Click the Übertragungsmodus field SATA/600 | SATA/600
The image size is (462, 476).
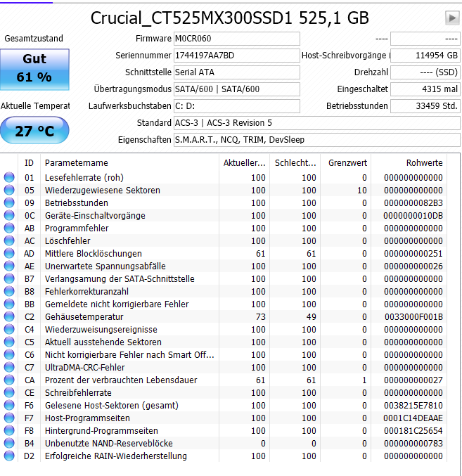pos(237,89)
